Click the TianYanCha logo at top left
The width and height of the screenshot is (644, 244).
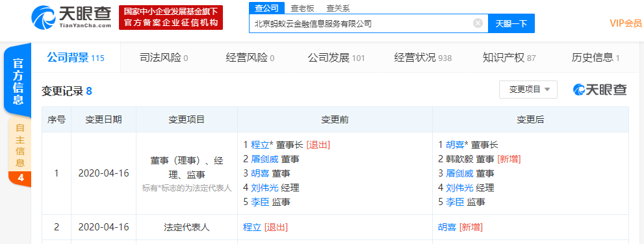(71, 18)
